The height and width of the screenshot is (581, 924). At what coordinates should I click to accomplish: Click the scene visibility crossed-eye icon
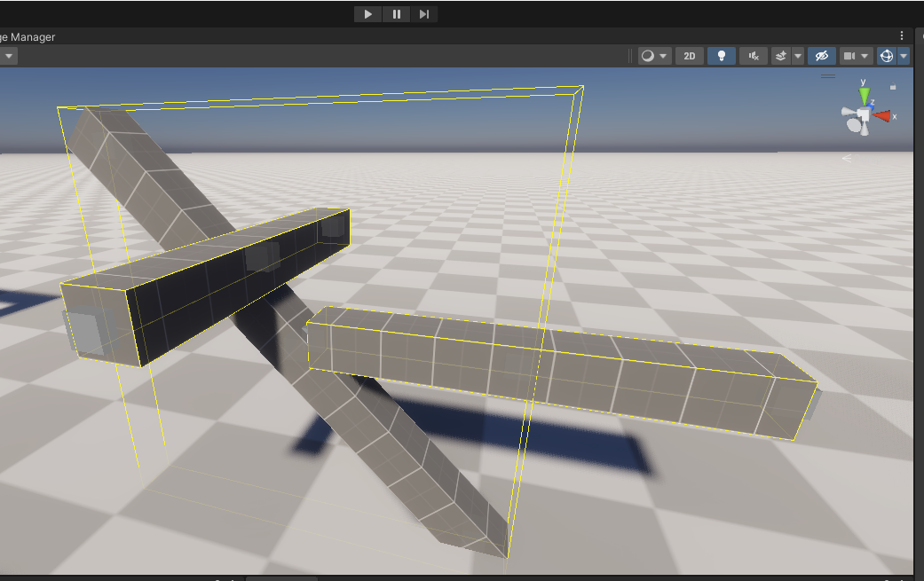(x=821, y=55)
